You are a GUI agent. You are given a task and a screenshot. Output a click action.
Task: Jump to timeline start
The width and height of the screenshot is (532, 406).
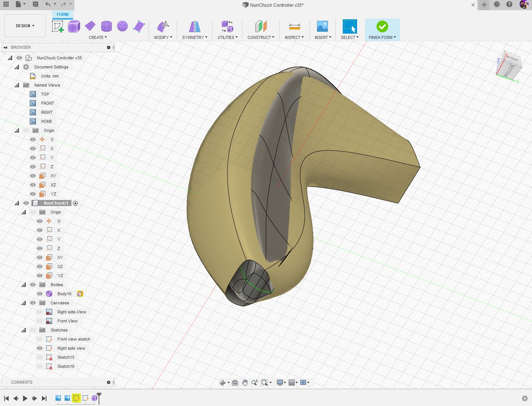[6, 398]
